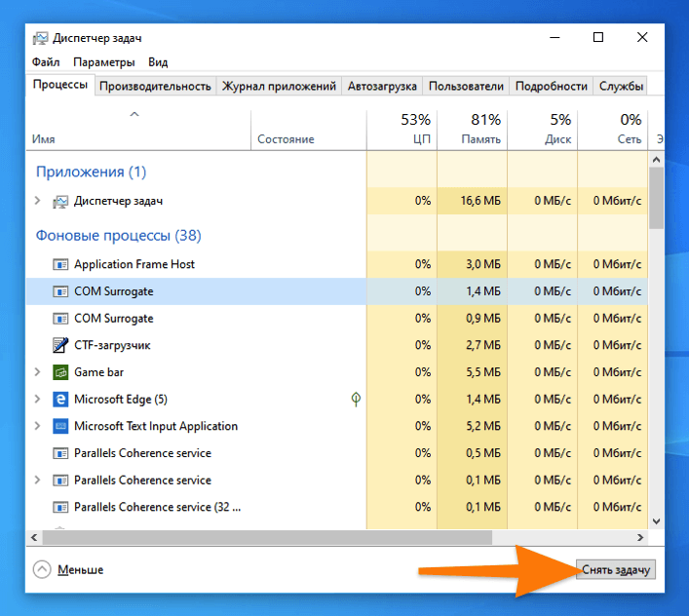Select the Microsoft Edge (5) process name
Image resolution: width=689 pixels, height=616 pixels.
[x=121, y=399]
